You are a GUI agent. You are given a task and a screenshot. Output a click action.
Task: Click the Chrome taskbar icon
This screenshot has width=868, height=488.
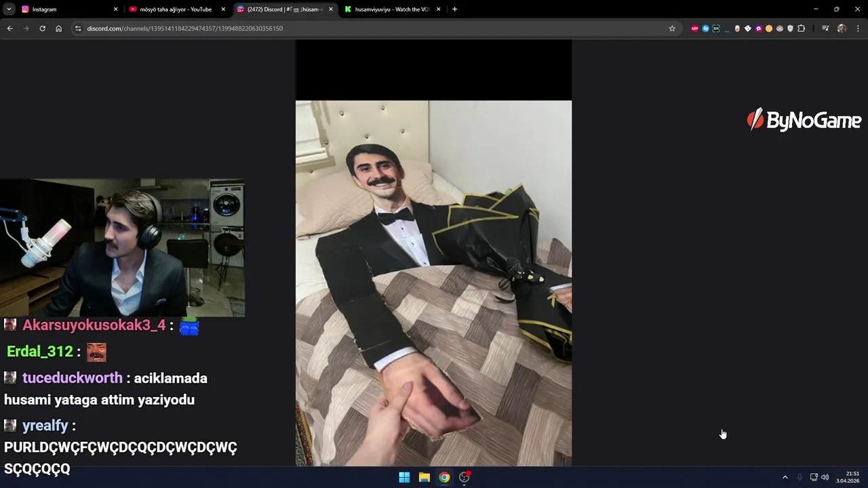pyautogui.click(x=444, y=477)
